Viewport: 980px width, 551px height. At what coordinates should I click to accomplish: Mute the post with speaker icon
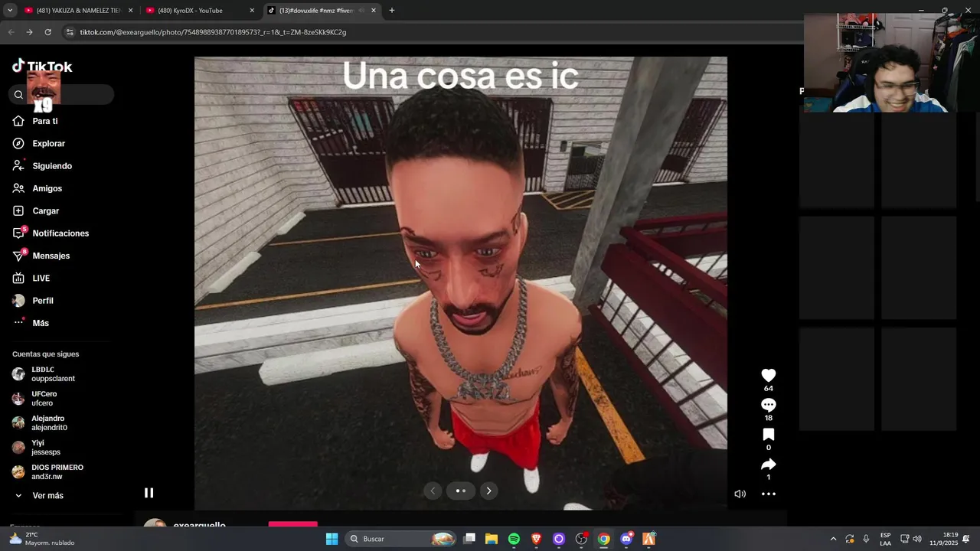click(740, 494)
